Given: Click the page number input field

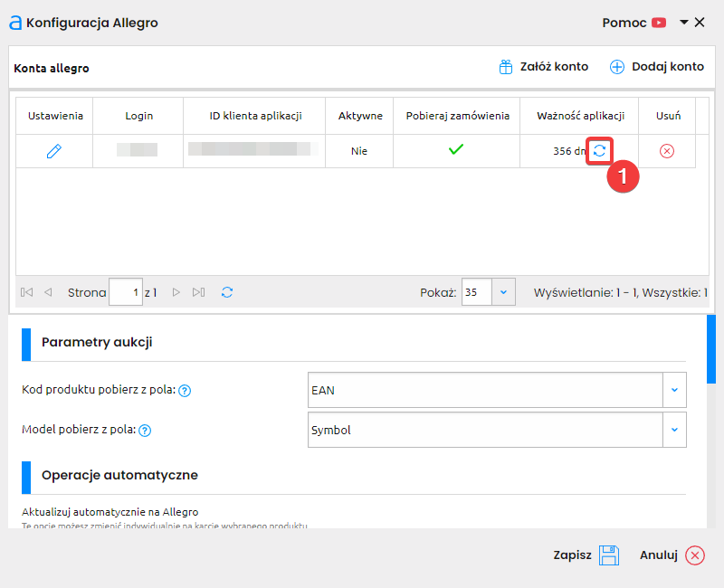Looking at the screenshot, I should [x=126, y=292].
